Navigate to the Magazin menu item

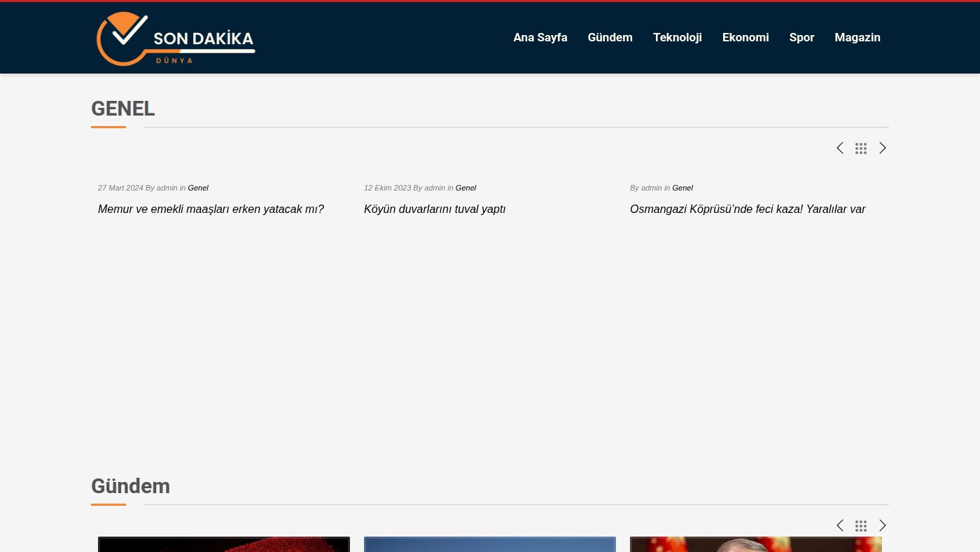(x=857, y=38)
